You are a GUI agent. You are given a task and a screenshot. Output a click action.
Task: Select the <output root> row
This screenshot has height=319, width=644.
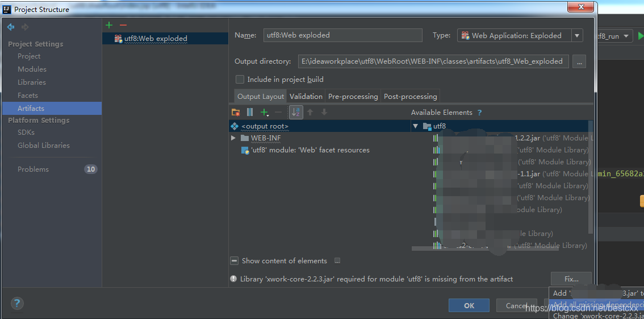(x=320, y=126)
